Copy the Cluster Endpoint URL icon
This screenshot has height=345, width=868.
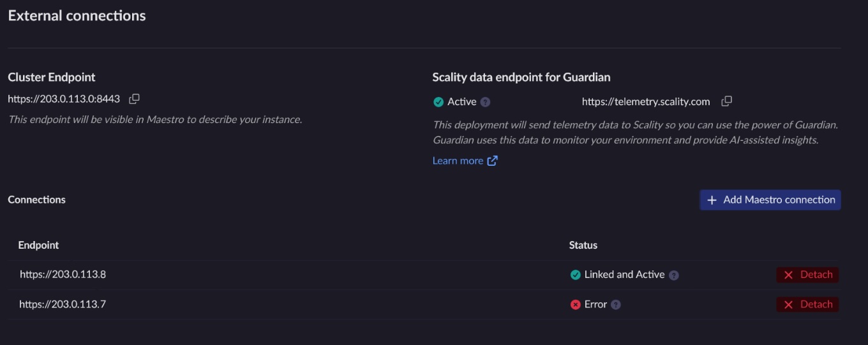(134, 99)
